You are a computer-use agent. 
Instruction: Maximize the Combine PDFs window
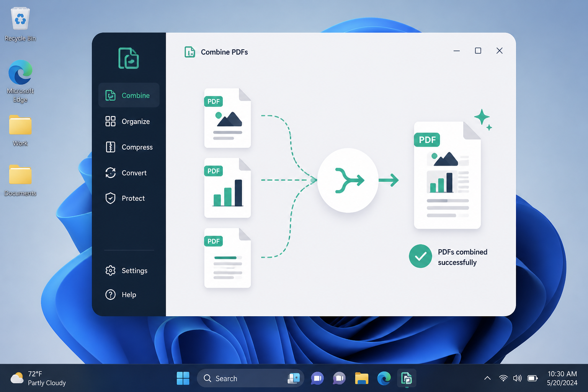(x=478, y=51)
